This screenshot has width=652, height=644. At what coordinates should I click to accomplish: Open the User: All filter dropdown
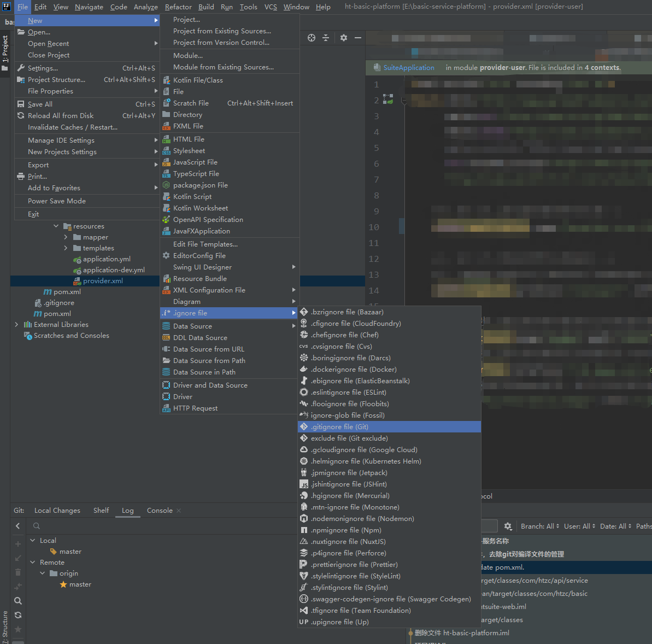click(579, 526)
